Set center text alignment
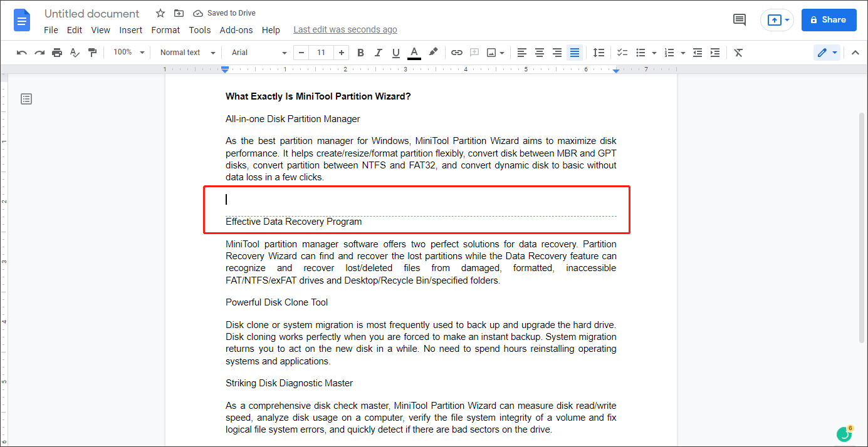Image resolution: width=868 pixels, height=447 pixels. [539, 53]
